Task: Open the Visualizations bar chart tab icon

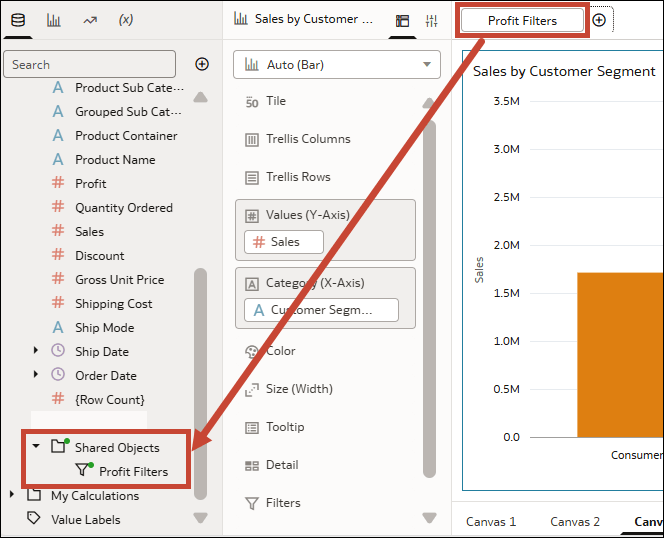Action: [x=54, y=20]
